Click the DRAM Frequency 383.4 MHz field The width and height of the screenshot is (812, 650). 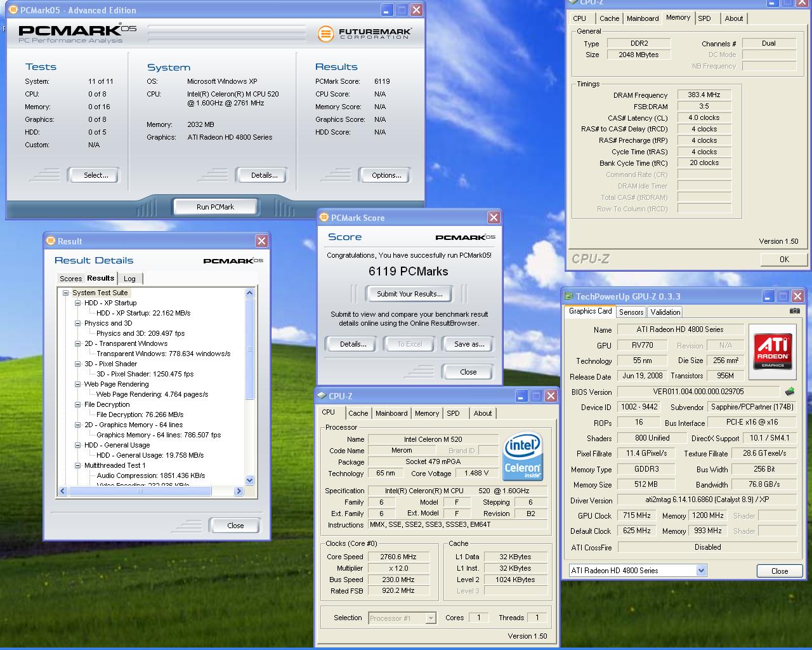(x=704, y=95)
